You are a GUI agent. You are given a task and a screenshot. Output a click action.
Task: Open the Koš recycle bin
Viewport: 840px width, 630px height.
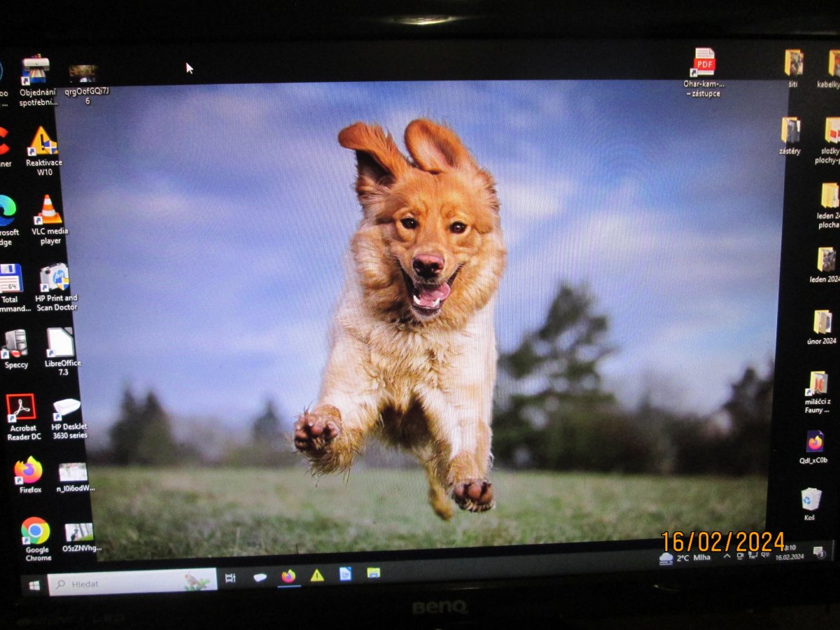coord(811,499)
